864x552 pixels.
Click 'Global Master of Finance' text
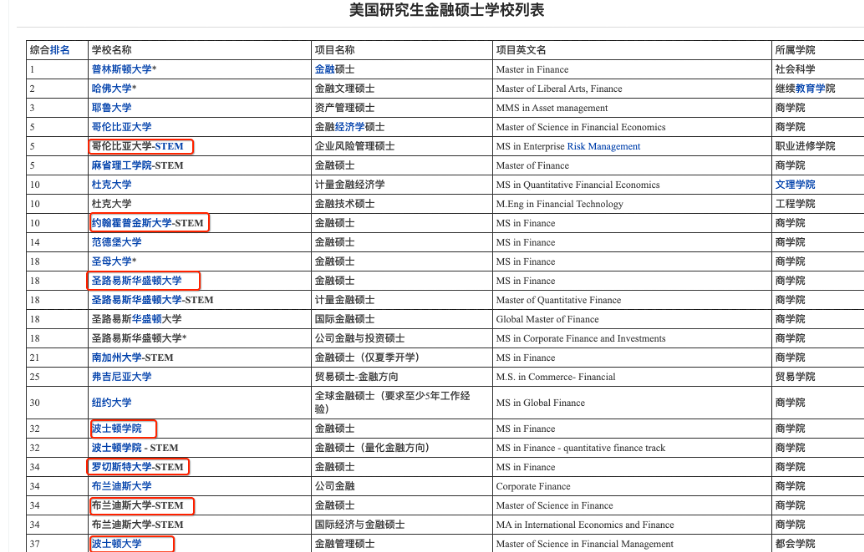pyautogui.click(x=547, y=320)
